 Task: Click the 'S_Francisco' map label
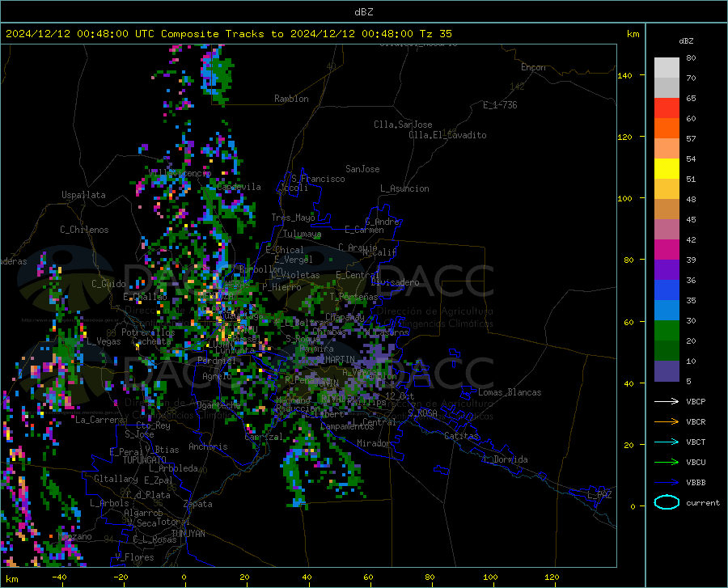click(318, 179)
